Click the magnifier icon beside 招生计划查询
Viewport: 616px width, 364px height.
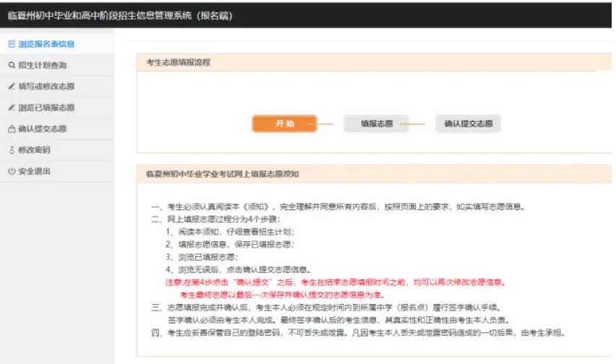click(x=11, y=65)
